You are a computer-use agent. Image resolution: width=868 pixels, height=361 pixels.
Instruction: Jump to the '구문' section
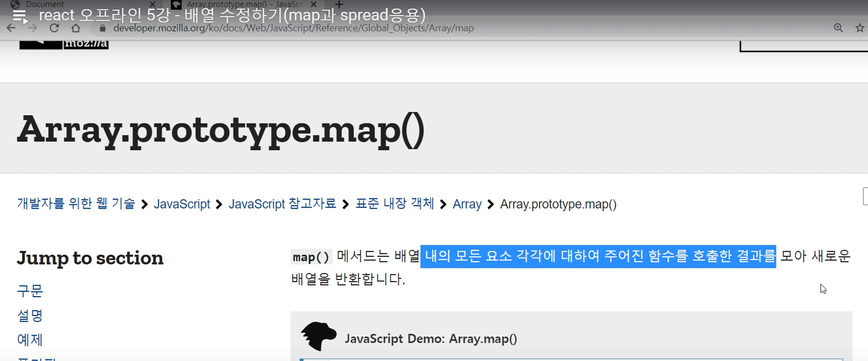[30, 291]
